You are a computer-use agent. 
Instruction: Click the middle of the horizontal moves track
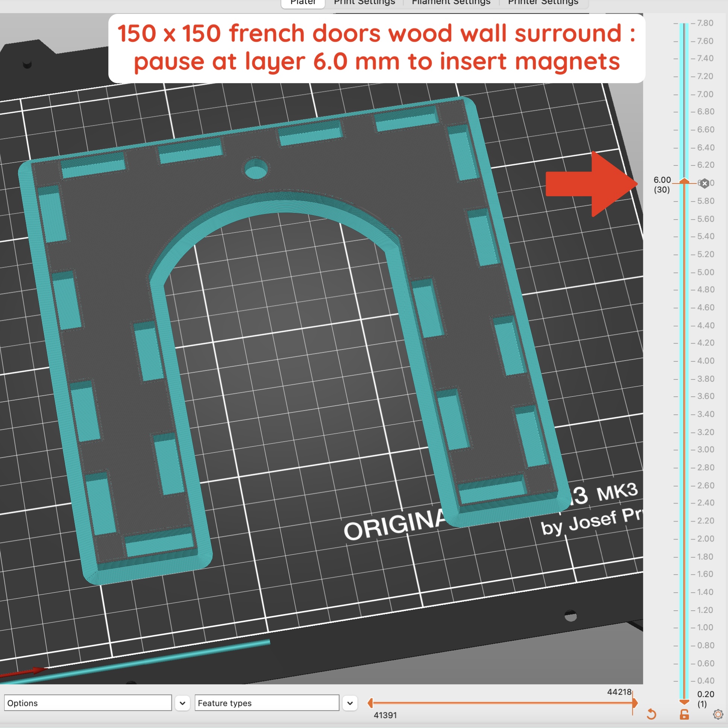tap(502, 703)
